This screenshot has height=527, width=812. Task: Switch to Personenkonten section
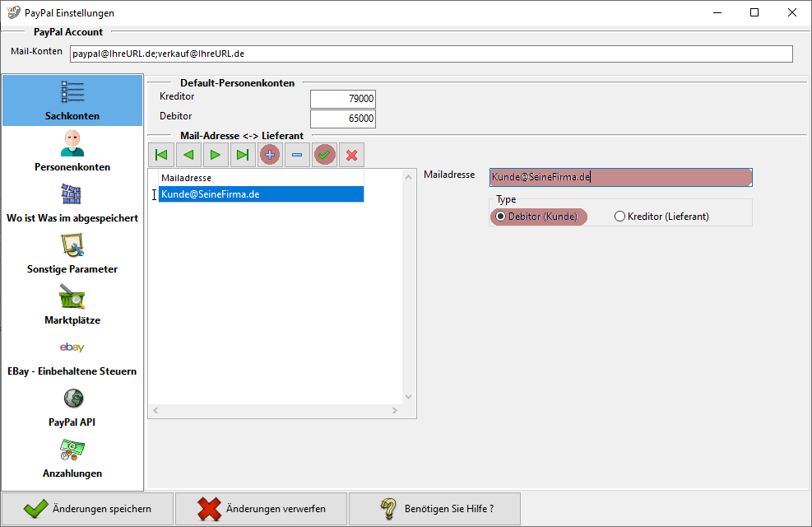tap(72, 152)
